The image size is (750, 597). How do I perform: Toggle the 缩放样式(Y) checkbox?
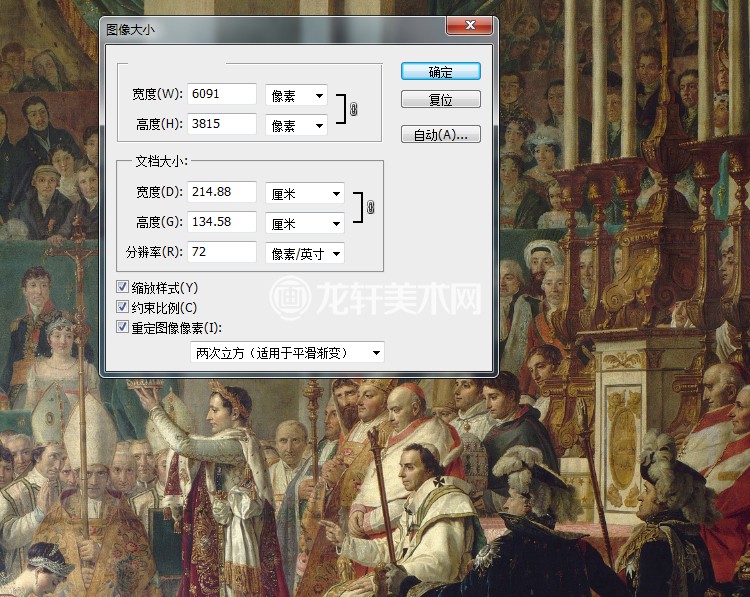123,288
